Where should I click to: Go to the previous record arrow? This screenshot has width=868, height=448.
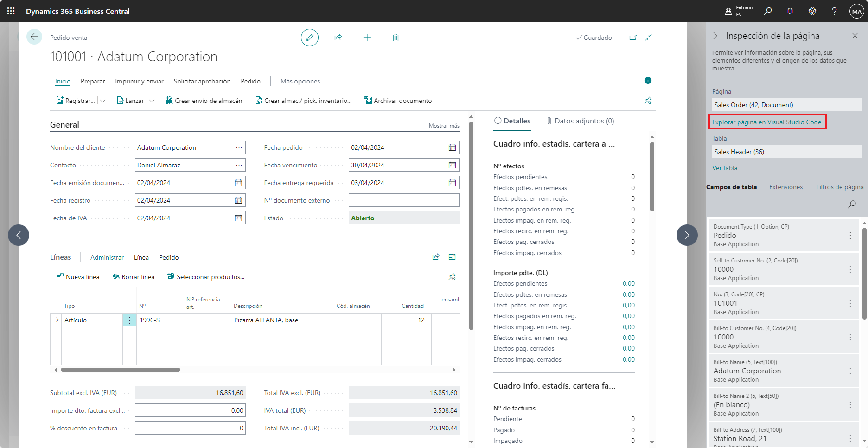[19, 235]
